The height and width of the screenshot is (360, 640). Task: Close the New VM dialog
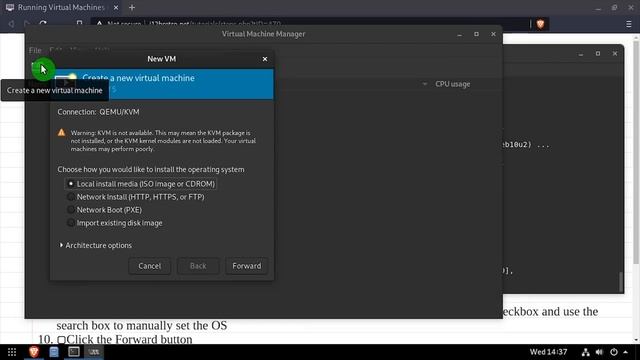tap(265, 59)
